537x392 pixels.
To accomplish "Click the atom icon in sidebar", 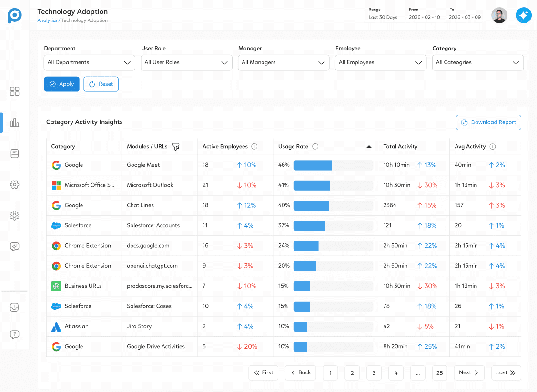I will [x=15, y=216].
